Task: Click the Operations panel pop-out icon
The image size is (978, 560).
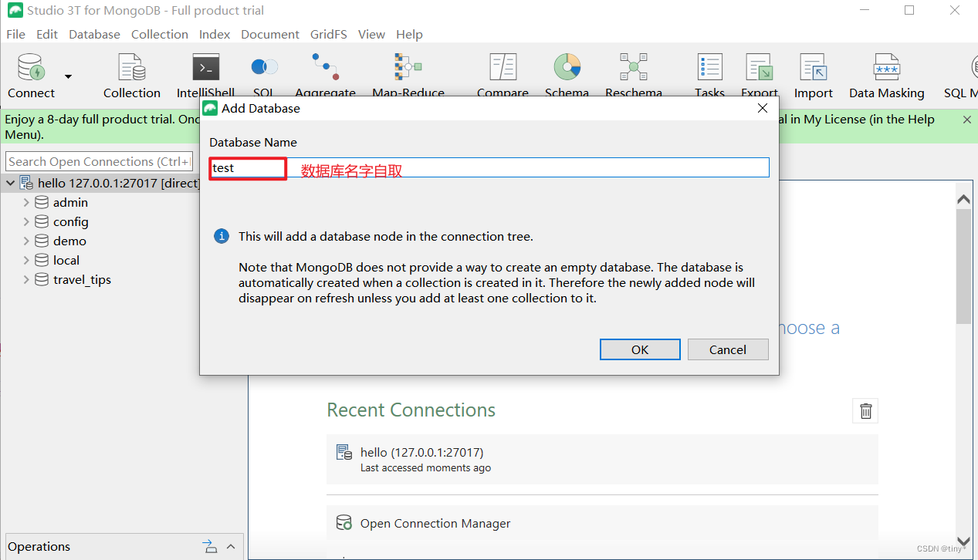Action: pyautogui.click(x=210, y=546)
